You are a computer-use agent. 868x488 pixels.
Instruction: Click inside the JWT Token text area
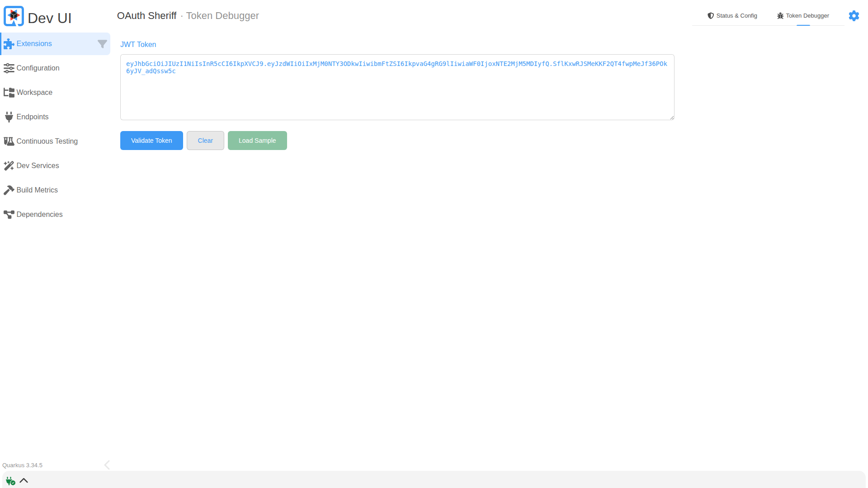[397, 95]
